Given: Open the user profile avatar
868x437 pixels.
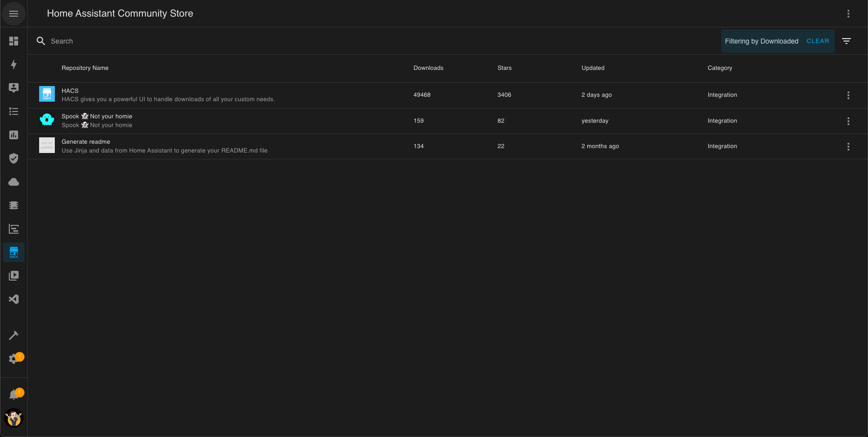Looking at the screenshot, I should [14, 418].
